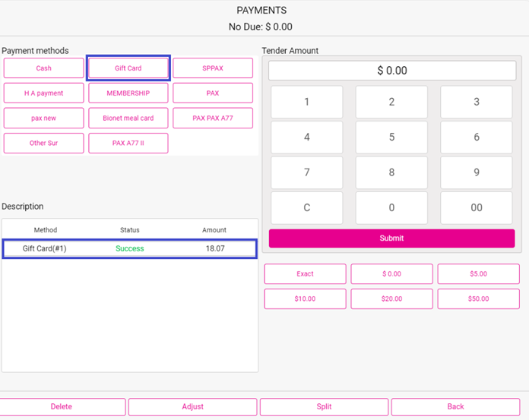Select the Gift Card(#1) payment row
This screenshot has width=529, height=420.
coord(129,248)
